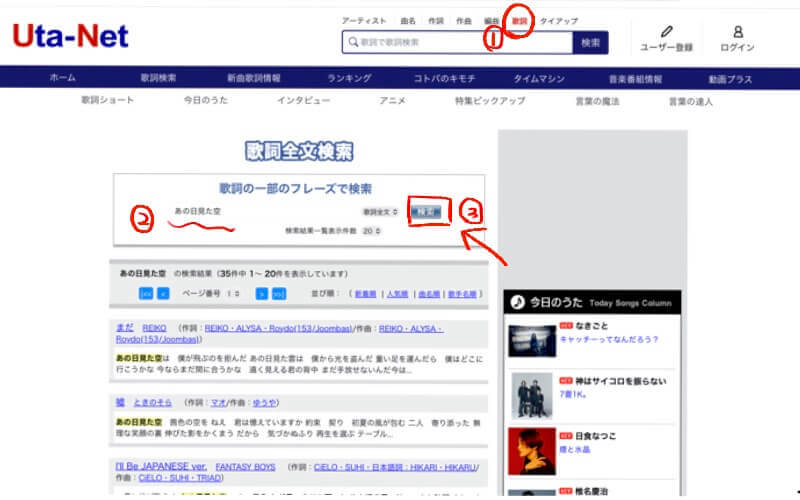Screen dimensions: 800x500
Task: Click the Uta-Net logo
Action: point(70,36)
